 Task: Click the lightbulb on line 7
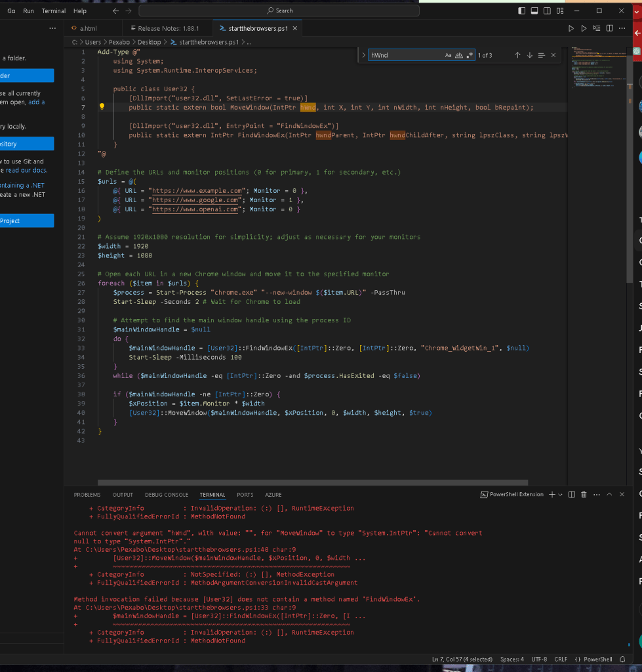[x=102, y=107]
